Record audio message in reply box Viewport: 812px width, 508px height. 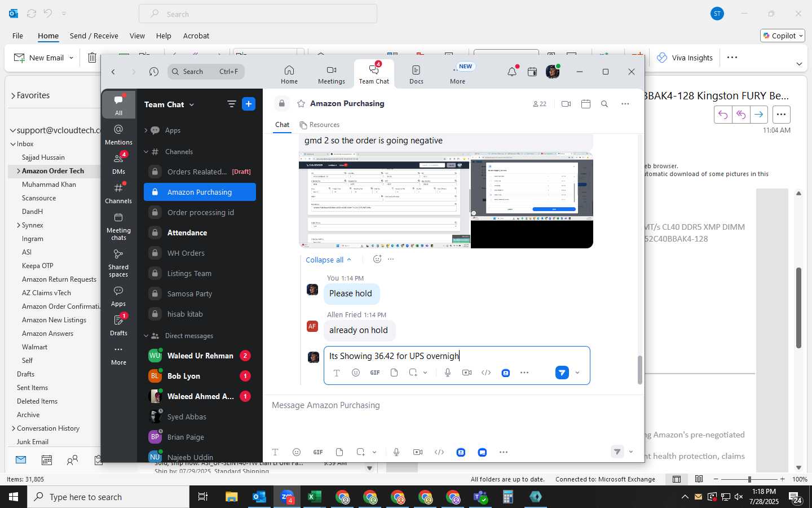coord(448,373)
